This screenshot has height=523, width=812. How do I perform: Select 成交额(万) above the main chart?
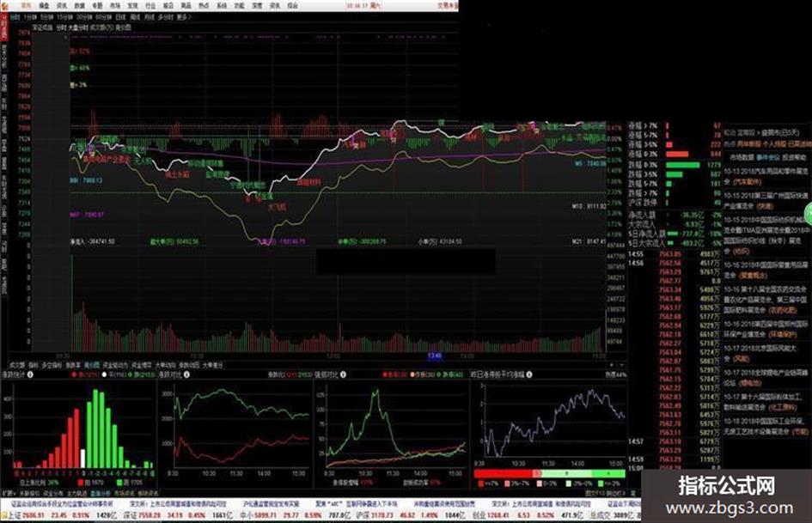pyautogui.click(x=102, y=27)
